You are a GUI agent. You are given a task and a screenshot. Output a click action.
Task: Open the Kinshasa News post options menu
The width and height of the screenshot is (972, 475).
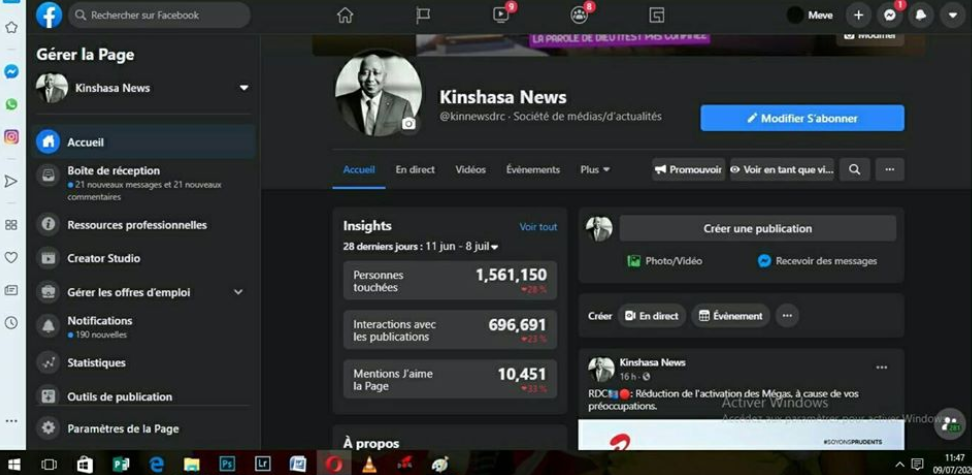pos(881,368)
